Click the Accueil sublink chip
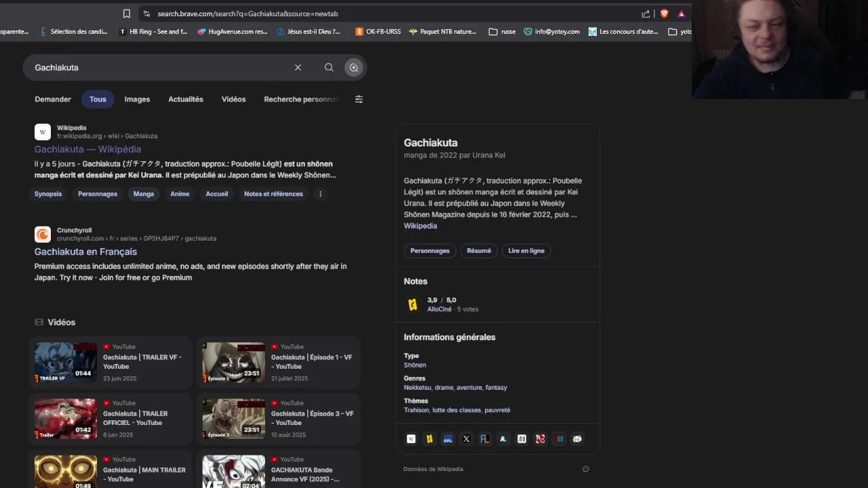This screenshot has height=488, width=868. [x=217, y=194]
